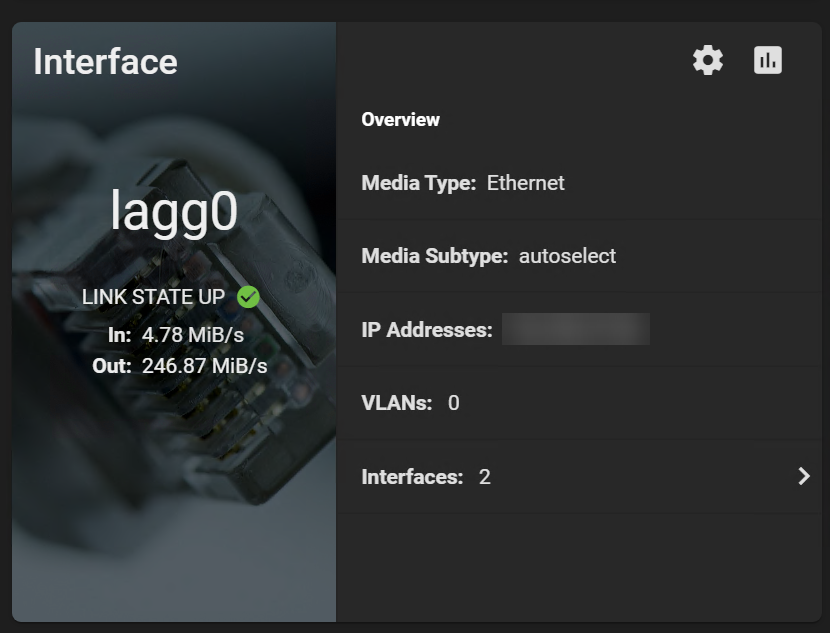Click the Media Type: Ethernet row
Image resolution: width=830 pixels, height=633 pixels.
tap(579, 183)
